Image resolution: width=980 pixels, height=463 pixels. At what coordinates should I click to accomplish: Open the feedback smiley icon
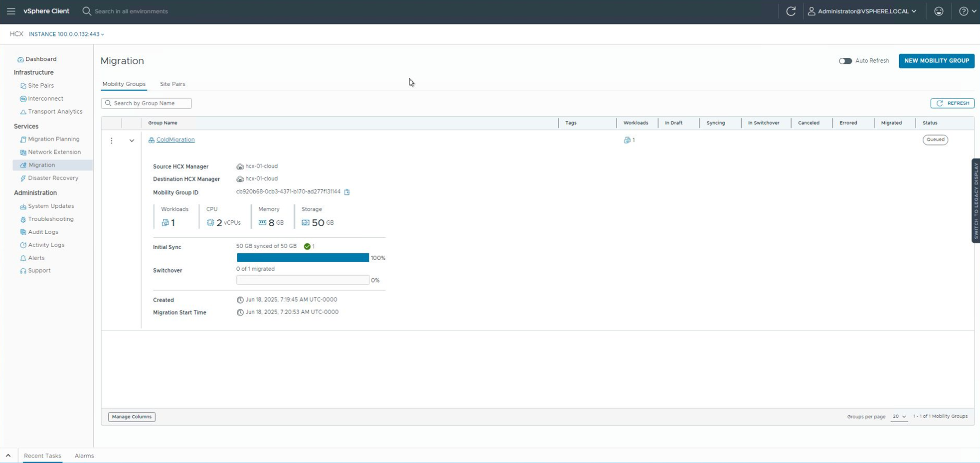939,11
